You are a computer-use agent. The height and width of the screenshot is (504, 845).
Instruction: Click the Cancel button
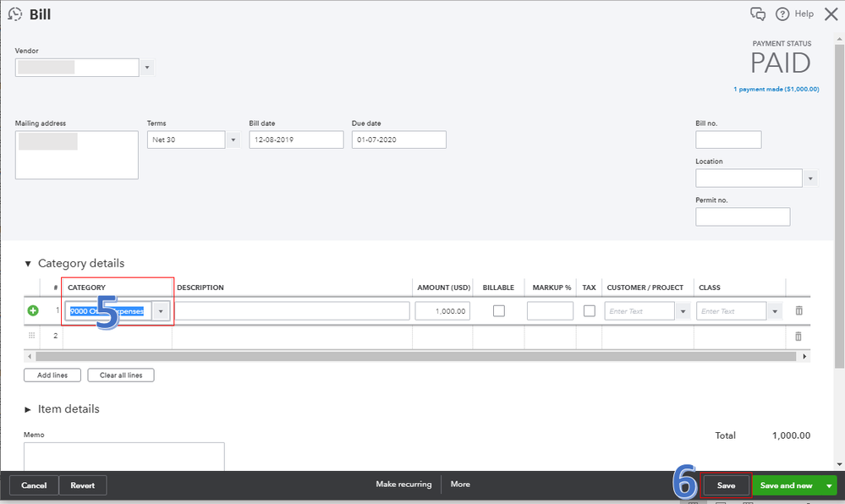34,485
